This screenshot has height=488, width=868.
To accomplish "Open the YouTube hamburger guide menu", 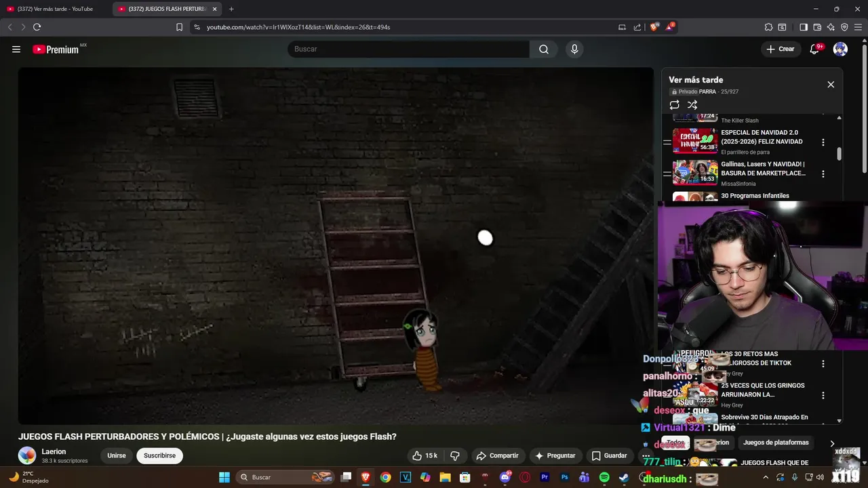I will point(16,49).
